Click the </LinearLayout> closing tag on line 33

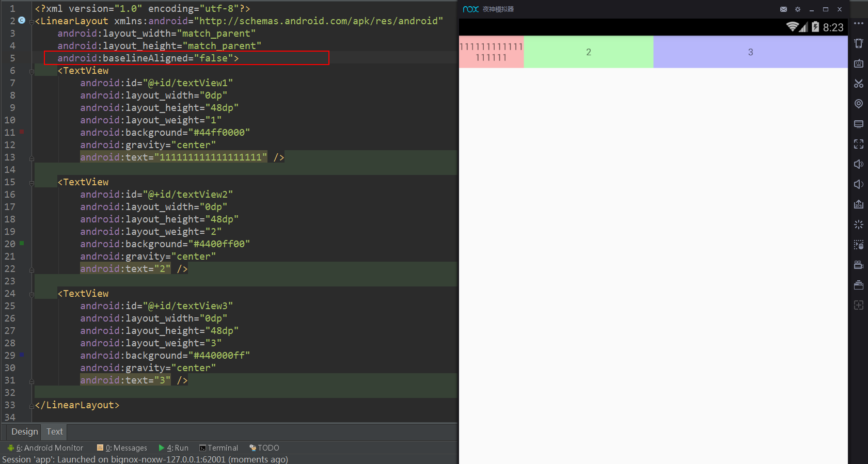point(77,405)
